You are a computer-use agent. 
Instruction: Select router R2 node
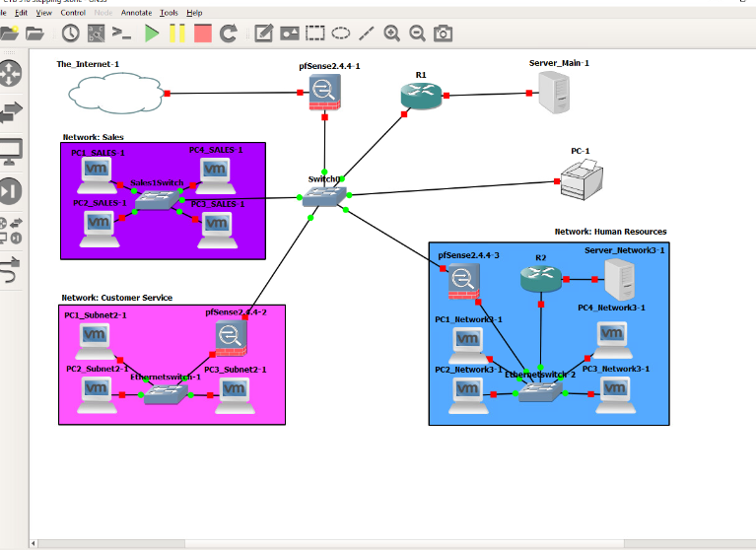541,279
